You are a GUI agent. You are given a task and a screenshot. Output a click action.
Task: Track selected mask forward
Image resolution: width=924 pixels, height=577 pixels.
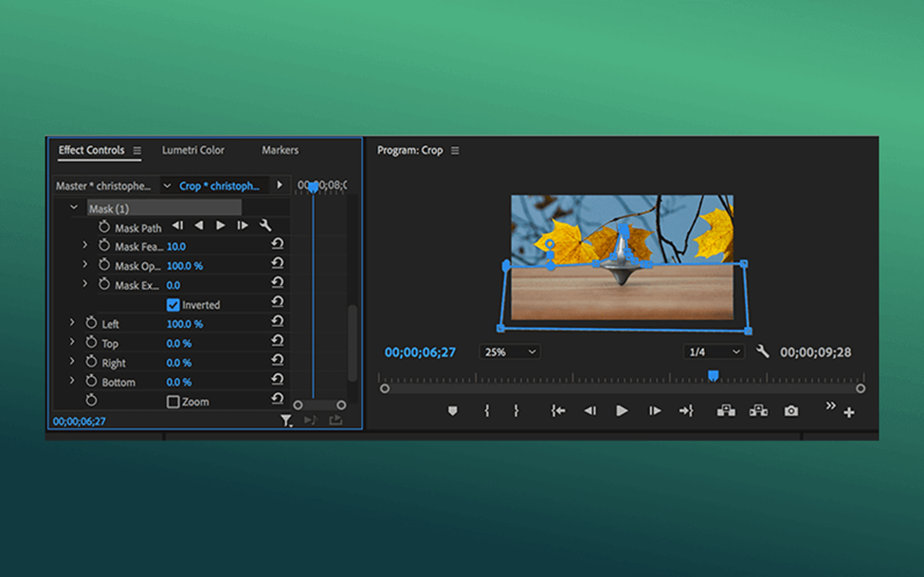coord(221,225)
